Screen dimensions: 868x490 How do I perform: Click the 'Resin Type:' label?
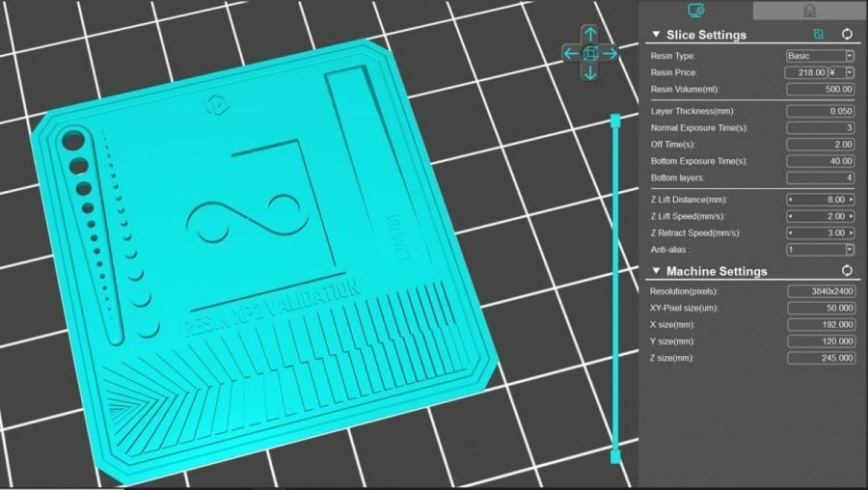click(673, 56)
